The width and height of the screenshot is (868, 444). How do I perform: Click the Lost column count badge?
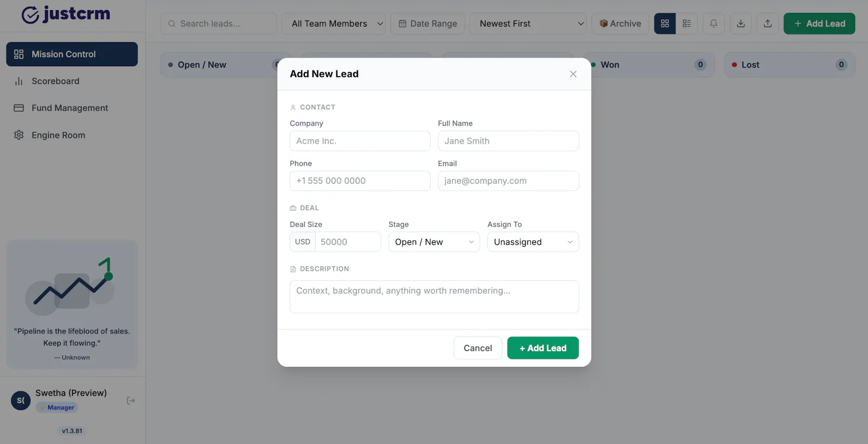(x=841, y=65)
